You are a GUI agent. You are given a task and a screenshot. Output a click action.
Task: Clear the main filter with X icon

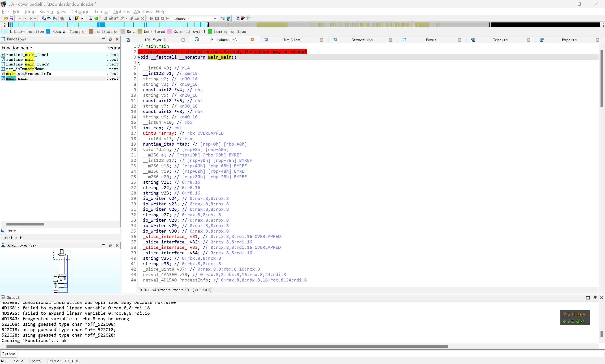point(2,231)
